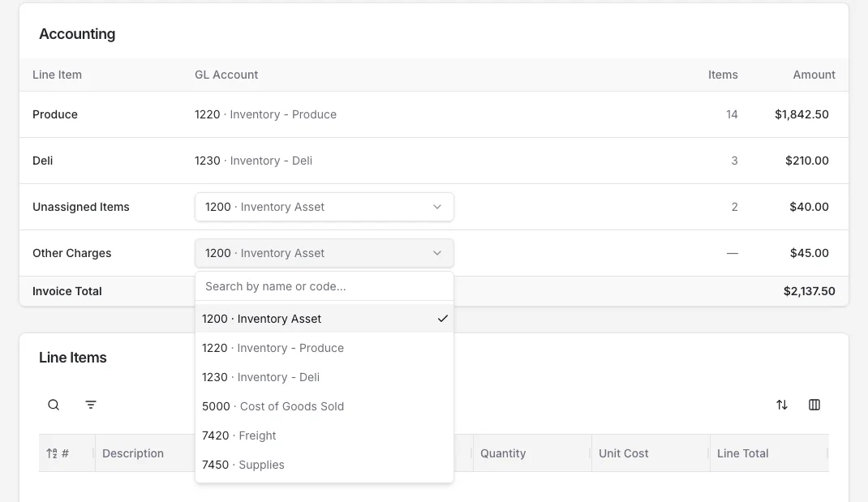
Task: Click the Produce items count 14
Action: pos(732,114)
